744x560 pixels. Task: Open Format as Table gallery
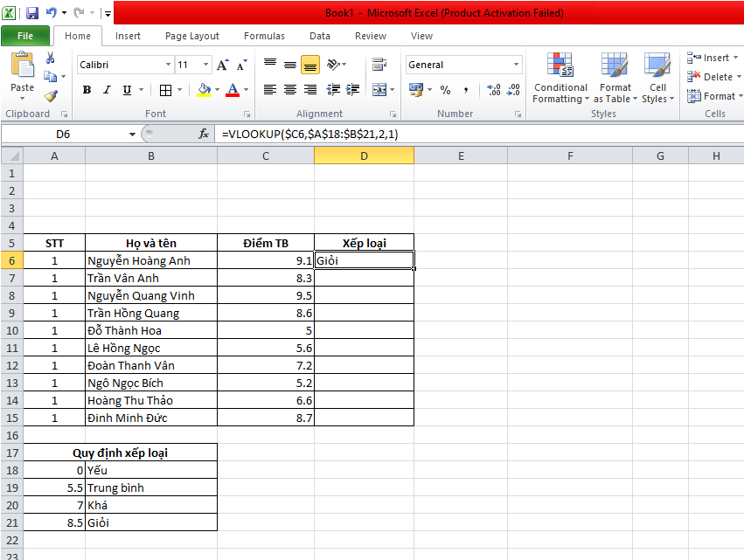coord(615,79)
